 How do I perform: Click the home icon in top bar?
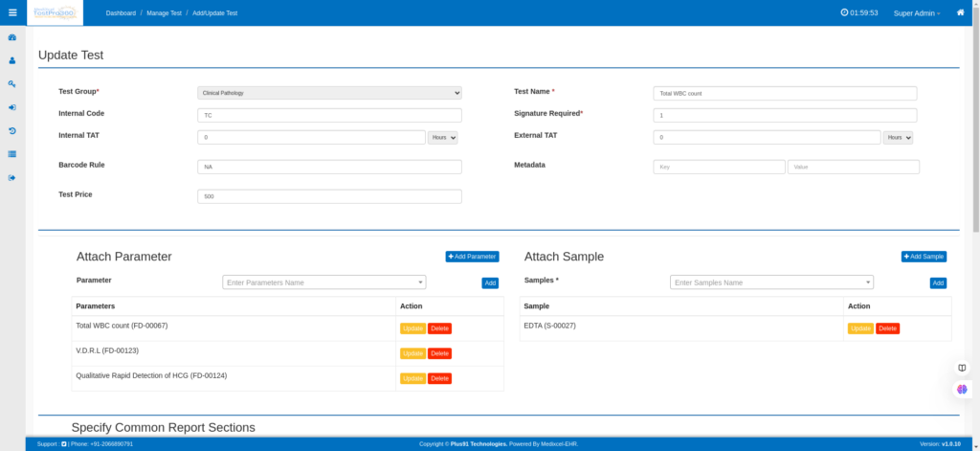point(960,12)
